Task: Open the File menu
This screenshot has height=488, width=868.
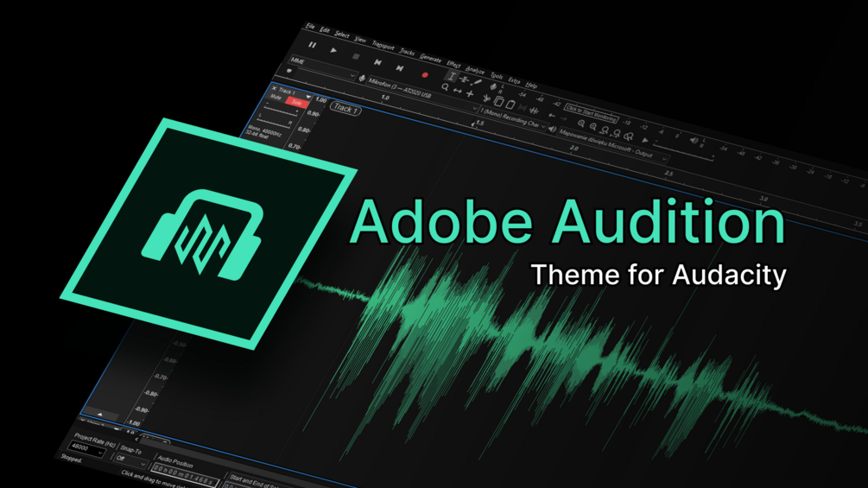Action: (x=311, y=27)
